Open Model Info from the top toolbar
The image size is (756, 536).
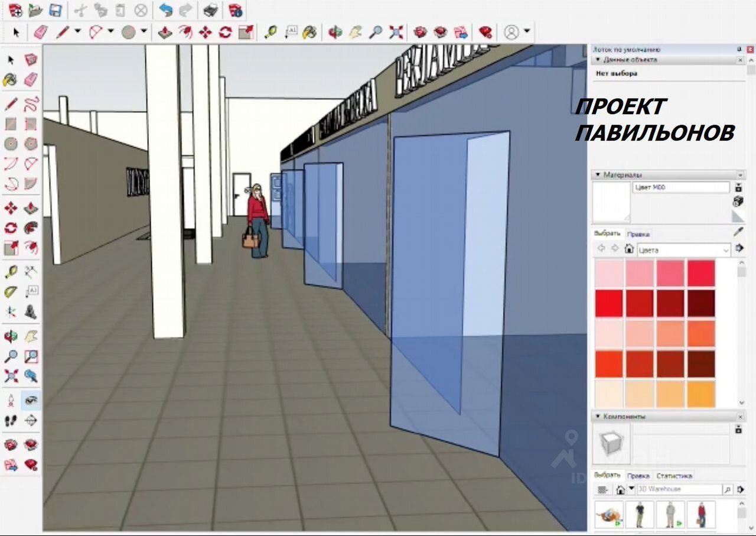tap(235, 10)
